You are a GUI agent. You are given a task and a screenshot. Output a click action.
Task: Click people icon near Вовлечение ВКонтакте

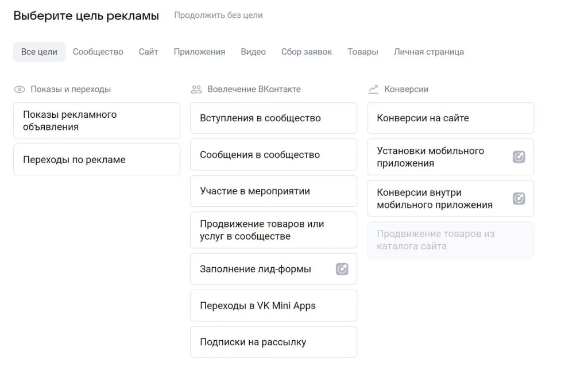(196, 90)
